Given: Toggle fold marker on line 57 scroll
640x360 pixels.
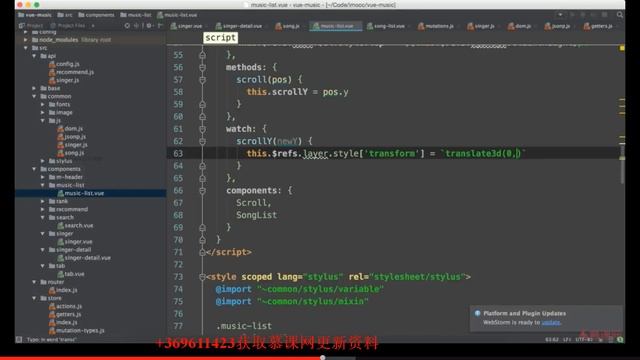Looking at the screenshot, I should [x=202, y=80].
